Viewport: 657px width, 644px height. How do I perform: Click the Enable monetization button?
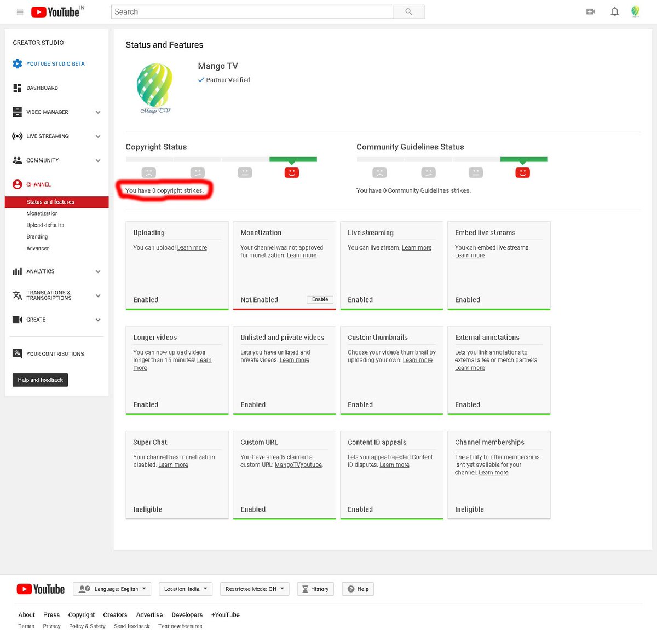[x=320, y=299]
